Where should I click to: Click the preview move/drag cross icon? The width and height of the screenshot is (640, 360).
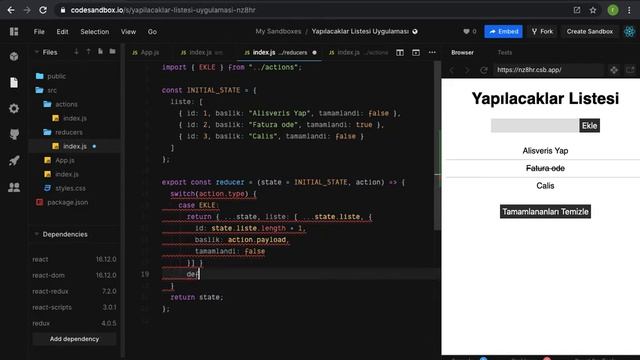pyautogui.click(x=614, y=70)
